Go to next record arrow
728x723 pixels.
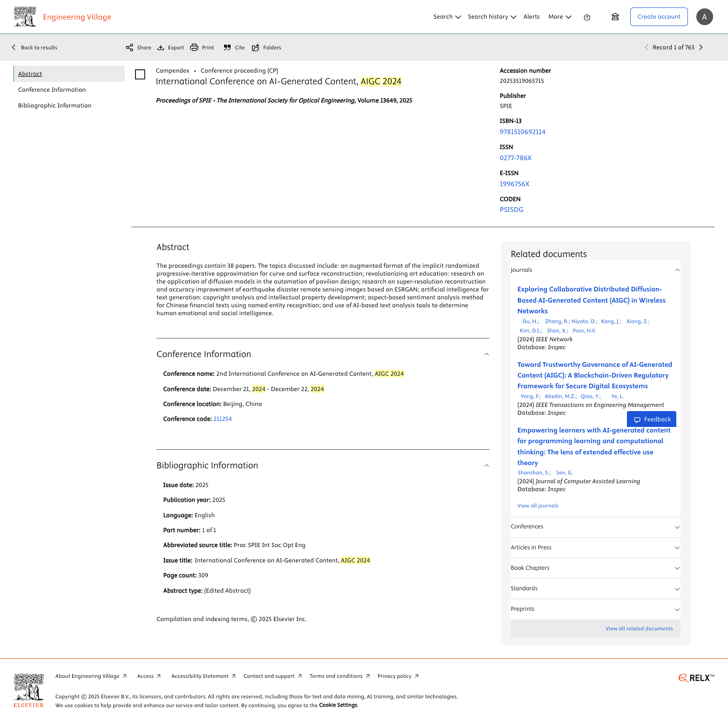click(x=701, y=47)
